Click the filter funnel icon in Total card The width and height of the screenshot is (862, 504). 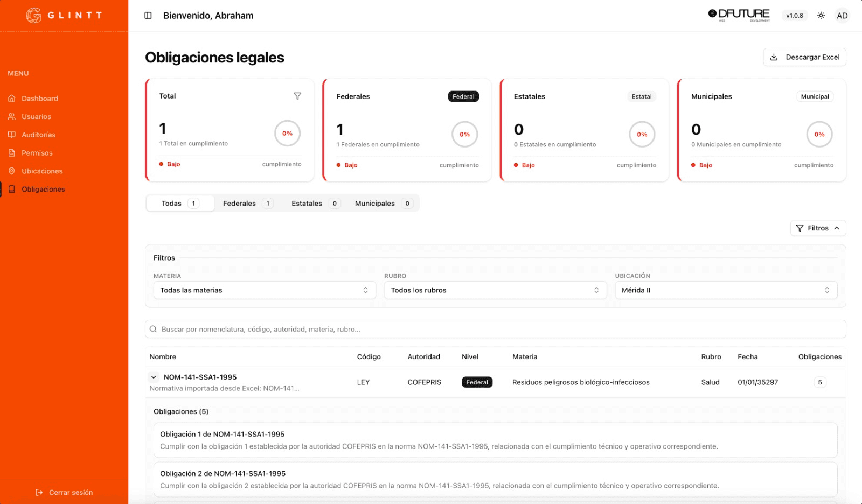[x=297, y=96]
